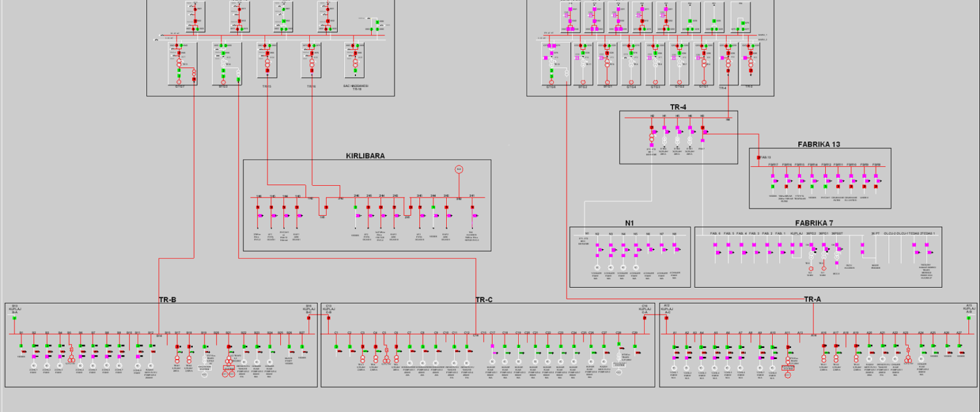Toggle the A13 KUPLAJ A-B coupling breaker

(x=969, y=318)
